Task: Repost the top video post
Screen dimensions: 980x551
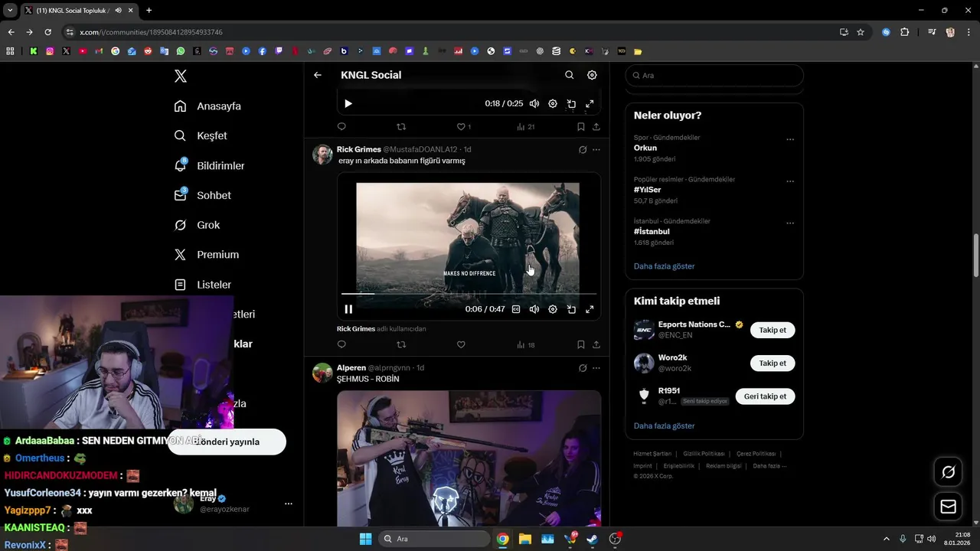Action: pyautogui.click(x=401, y=127)
